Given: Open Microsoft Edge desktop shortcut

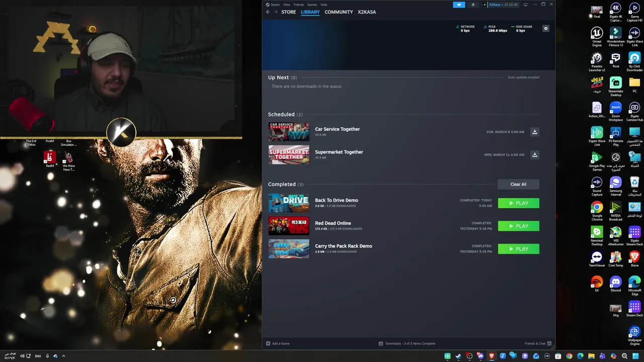Looking at the screenshot, I should pos(634,286).
